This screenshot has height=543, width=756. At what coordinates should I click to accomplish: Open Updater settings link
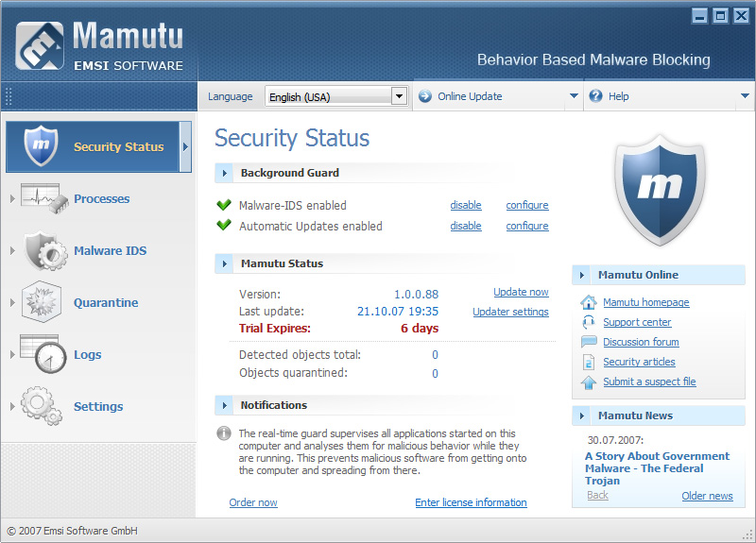(x=510, y=312)
